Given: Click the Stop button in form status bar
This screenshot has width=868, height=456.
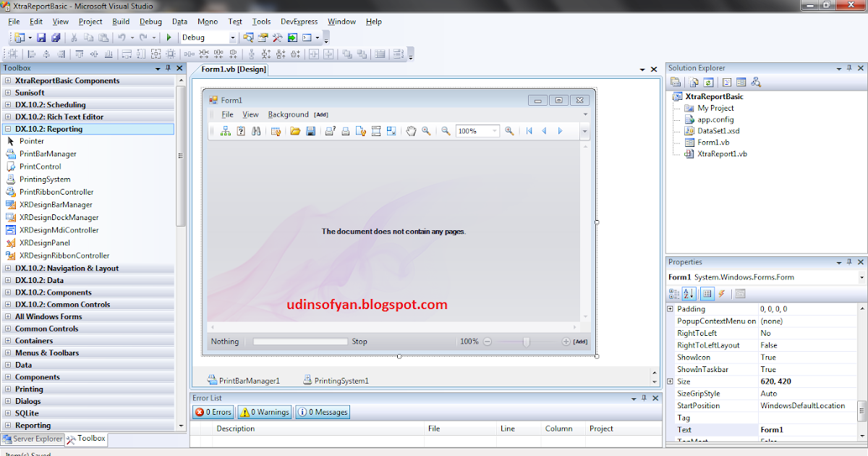Looking at the screenshot, I should tap(359, 342).
